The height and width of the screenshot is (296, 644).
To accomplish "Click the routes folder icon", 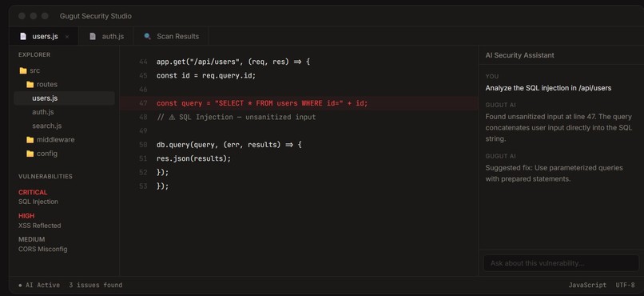I will [x=30, y=85].
